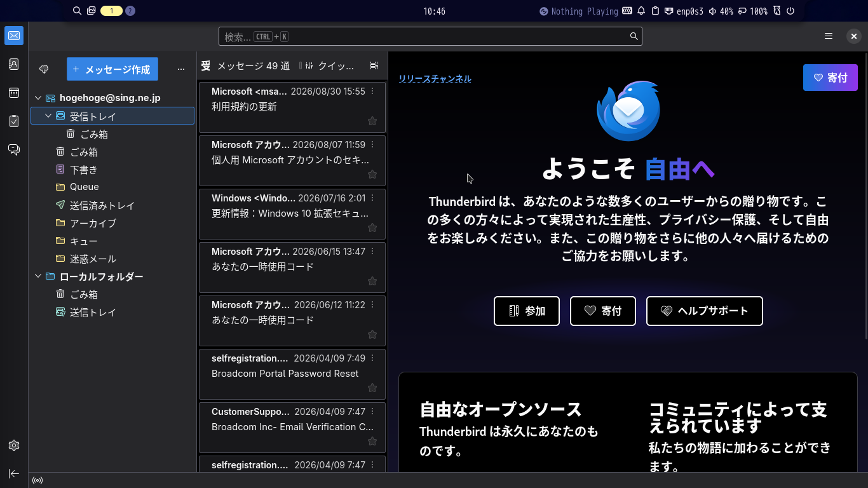Open the Queue folder
Image resolution: width=868 pixels, height=488 pixels.
112,187
